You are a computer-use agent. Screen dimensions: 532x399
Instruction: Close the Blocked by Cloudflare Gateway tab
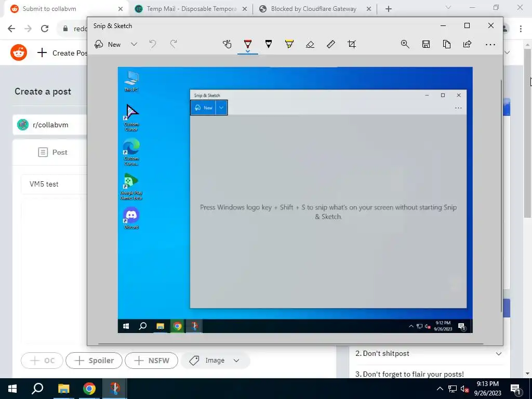click(x=369, y=9)
